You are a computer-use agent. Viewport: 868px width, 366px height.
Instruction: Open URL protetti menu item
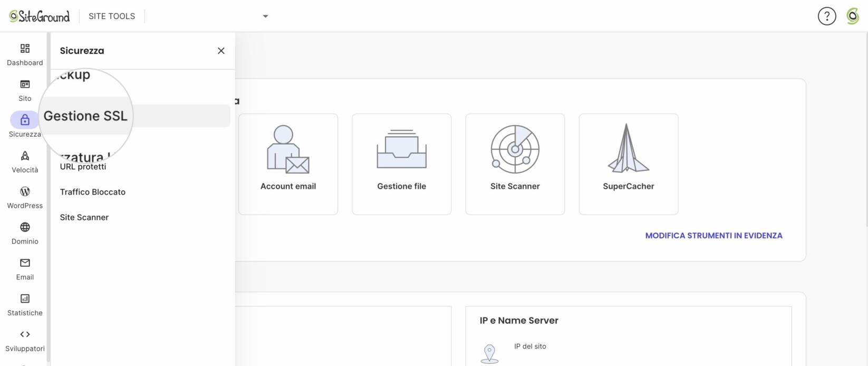[x=83, y=167]
